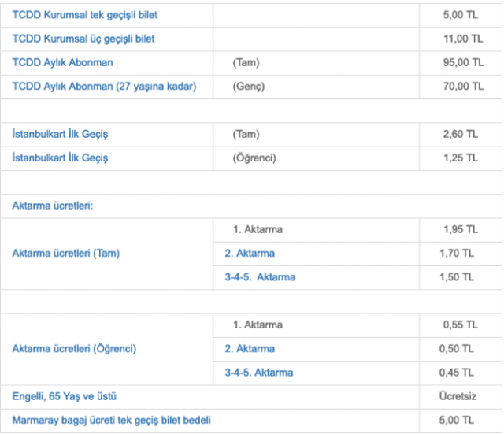Viewport: 504px width, 434px height.
Task: Click the 2. Aktarma link priced 1,70 TL
Action: click(x=250, y=254)
